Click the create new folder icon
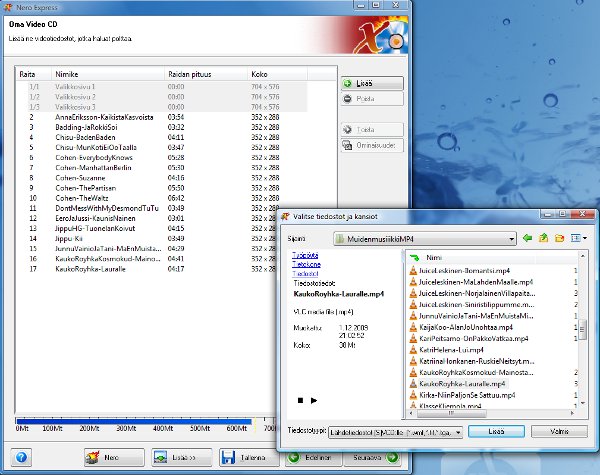 pyautogui.click(x=559, y=238)
